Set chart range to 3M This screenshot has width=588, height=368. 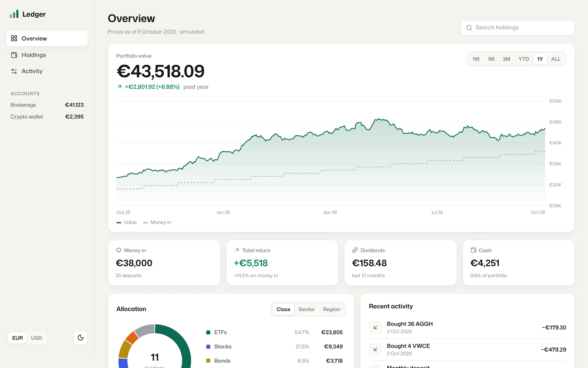506,59
